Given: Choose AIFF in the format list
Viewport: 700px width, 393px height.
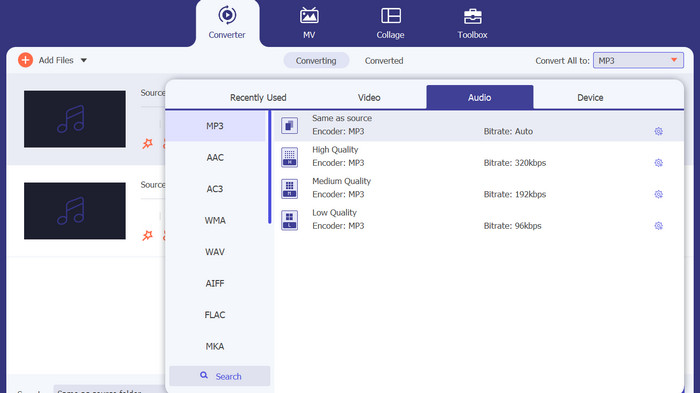Looking at the screenshot, I should point(215,283).
